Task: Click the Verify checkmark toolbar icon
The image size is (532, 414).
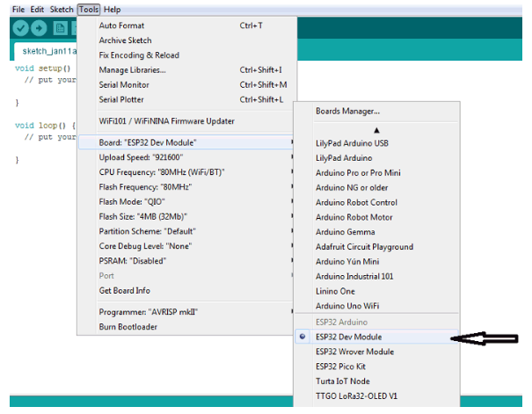Action: click(x=22, y=27)
